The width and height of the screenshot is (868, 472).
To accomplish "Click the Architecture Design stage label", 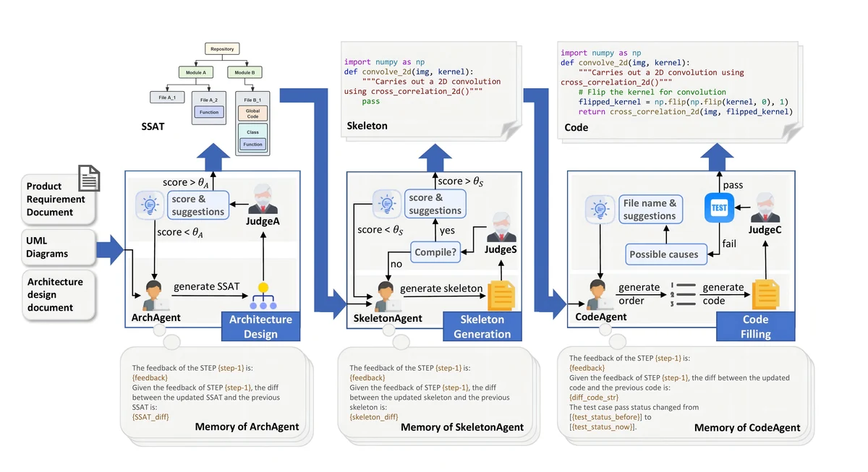I will click(260, 326).
